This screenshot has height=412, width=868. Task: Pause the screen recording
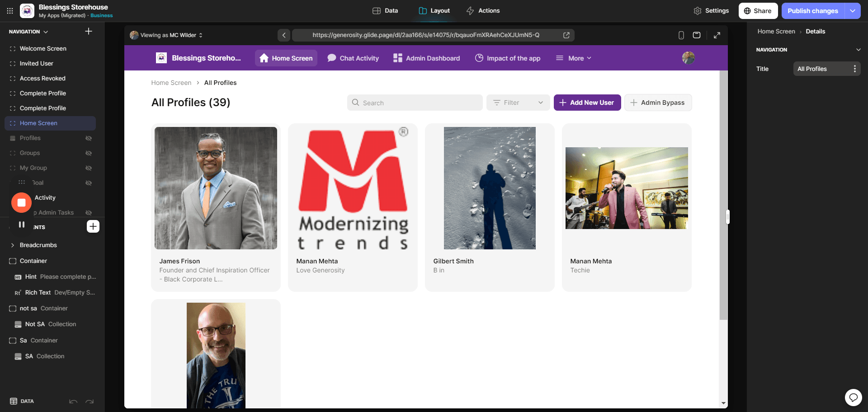pos(21,225)
